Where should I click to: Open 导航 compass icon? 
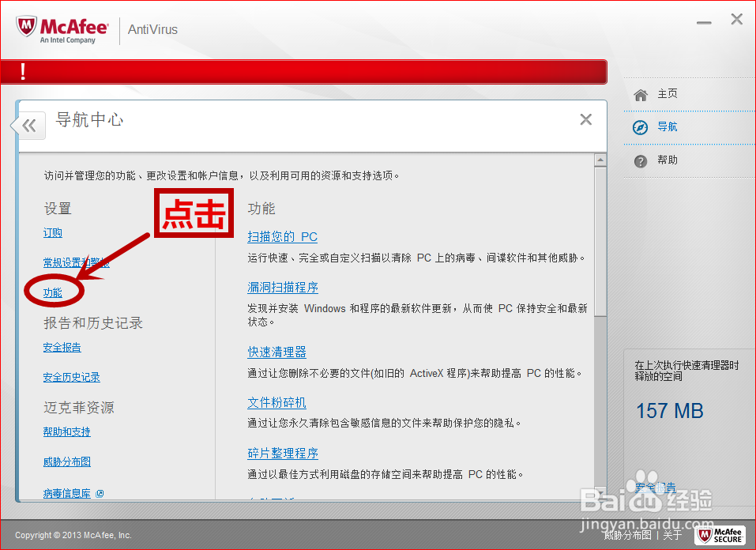pos(640,127)
